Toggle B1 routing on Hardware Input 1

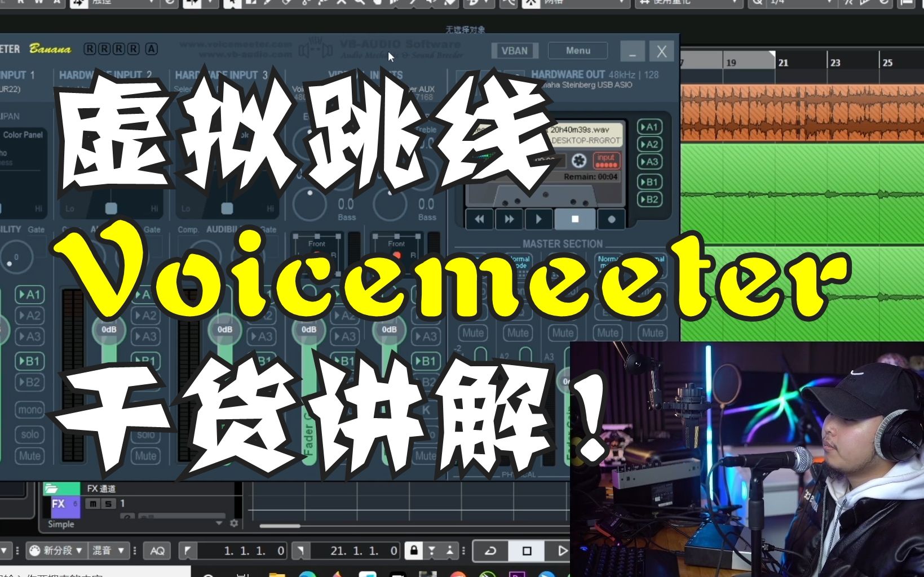coord(30,361)
